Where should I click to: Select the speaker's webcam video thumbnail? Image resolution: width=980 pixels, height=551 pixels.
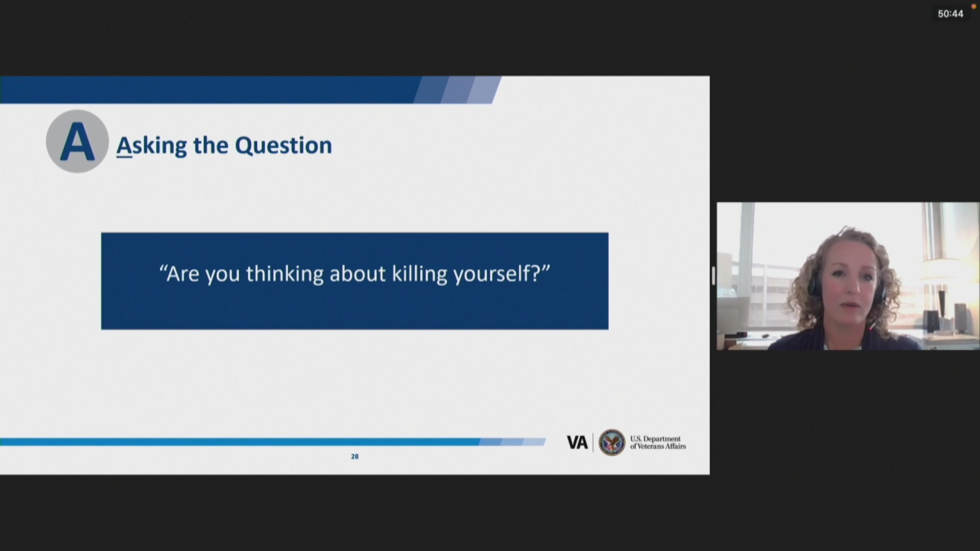[x=847, y=276]
